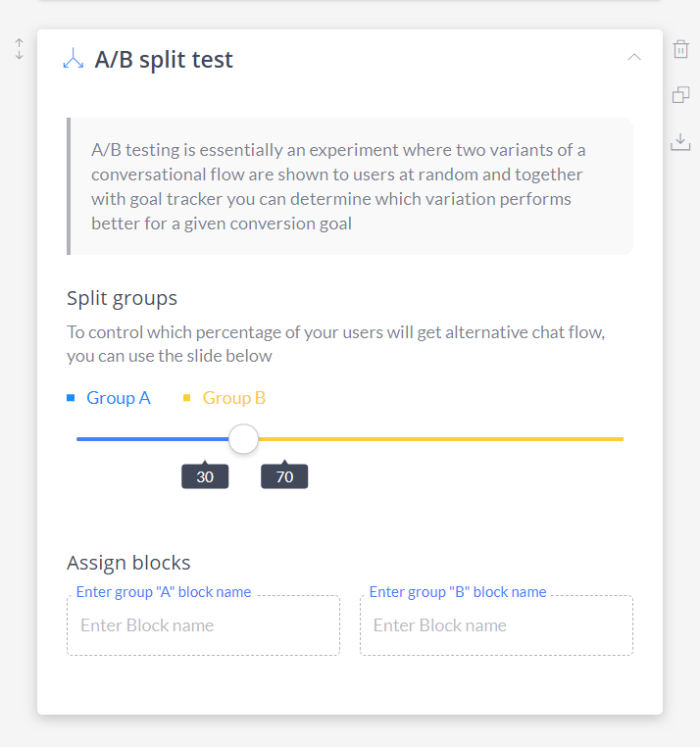Click the 70 percentage tooltip
The height and width of the screenshot is (747, 700).
coord(284,476)
